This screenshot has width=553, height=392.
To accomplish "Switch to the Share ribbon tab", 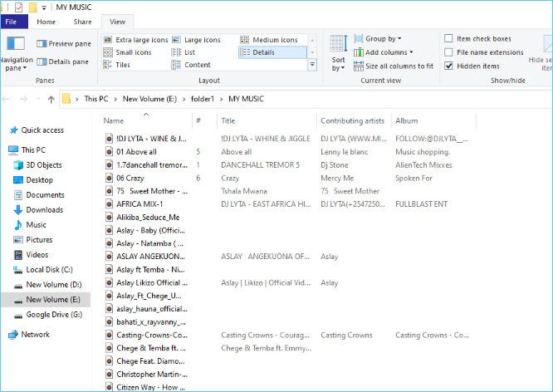I will 82,22.
